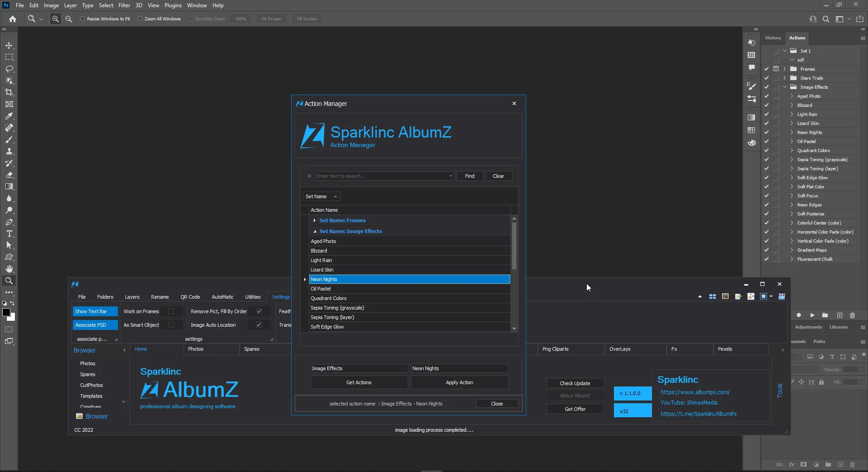868x472 pixels.
Task: Expand Set Name: Frames group
Action: click(315, 220)
